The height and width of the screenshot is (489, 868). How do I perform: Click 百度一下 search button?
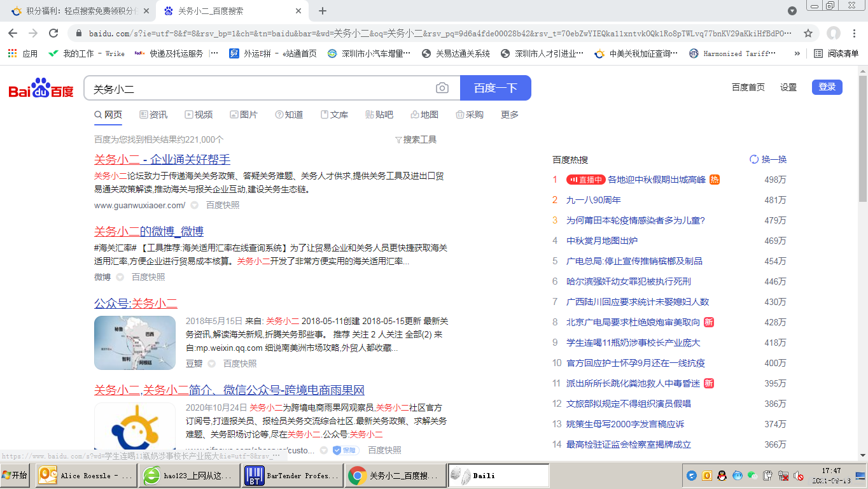click(496, 88)
